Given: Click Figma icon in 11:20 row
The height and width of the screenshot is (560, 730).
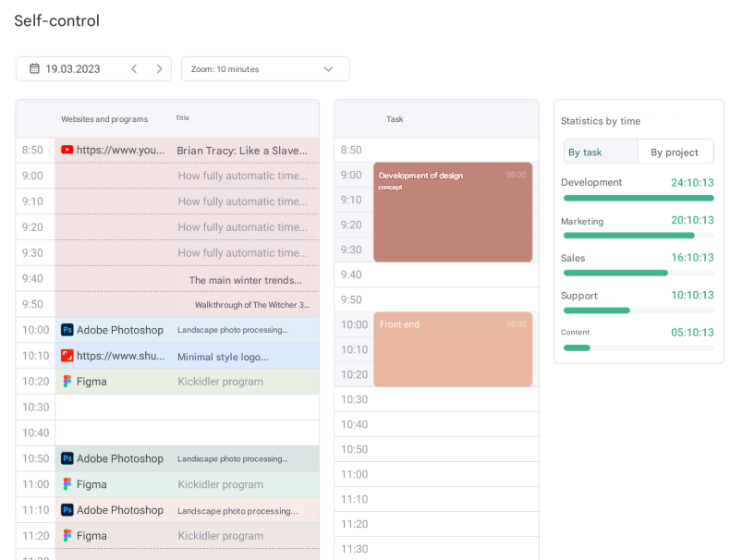Looking at the screenshot, I should coord(67,536).
